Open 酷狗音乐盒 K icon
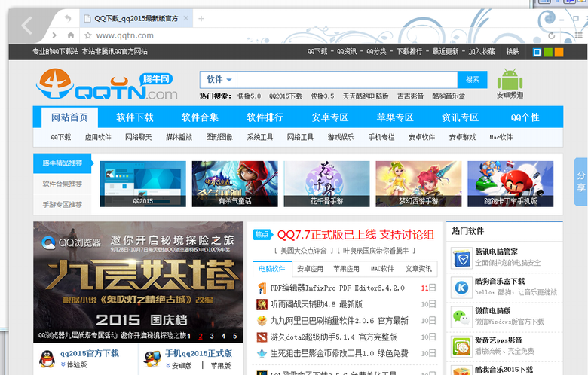Viewport: 588px width, 375px height. [461, 288]
